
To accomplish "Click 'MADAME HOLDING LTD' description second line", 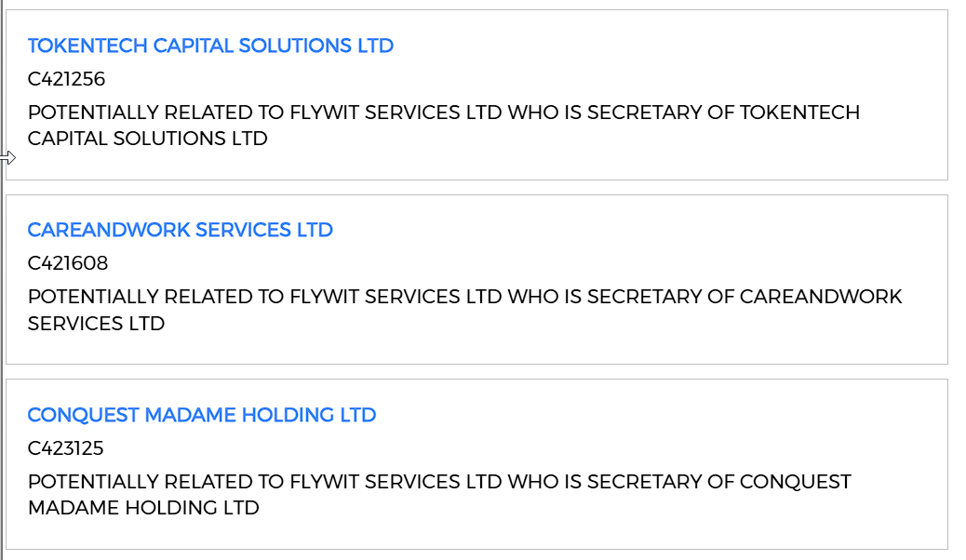I will 143,508.
